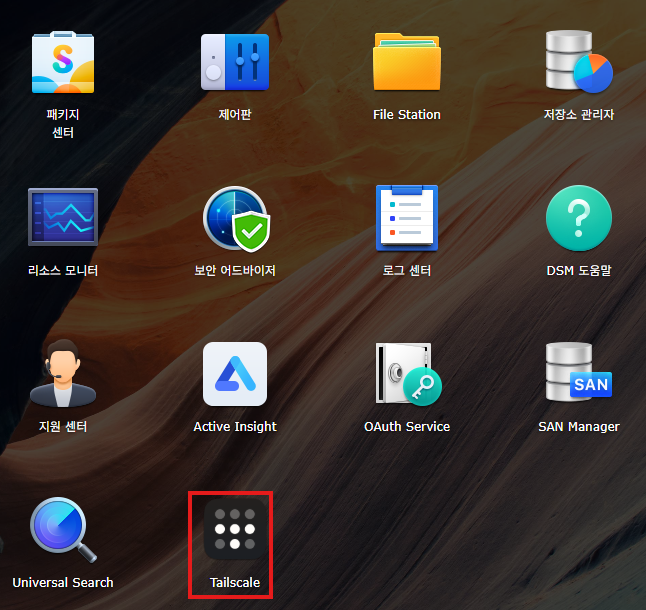Open Active Insight app icon
Viewport: 646px width, 610px height.
pyautogui.click(x=235, y=374)
